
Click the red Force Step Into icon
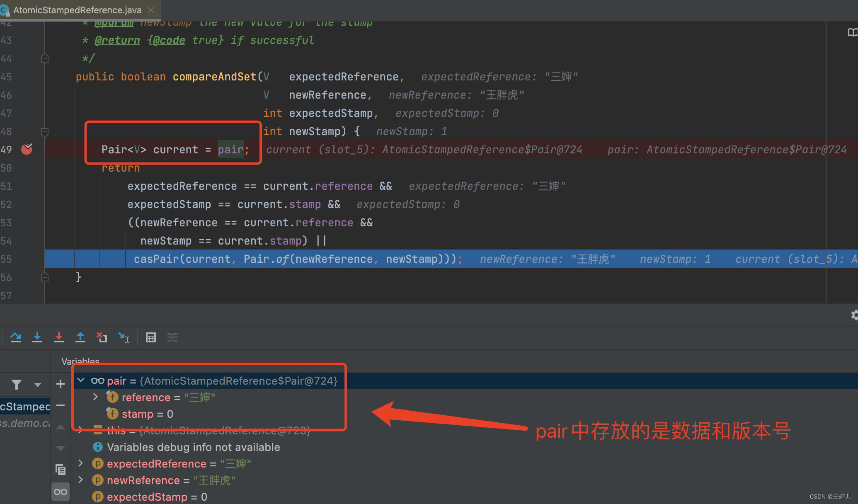pos(59,337)
